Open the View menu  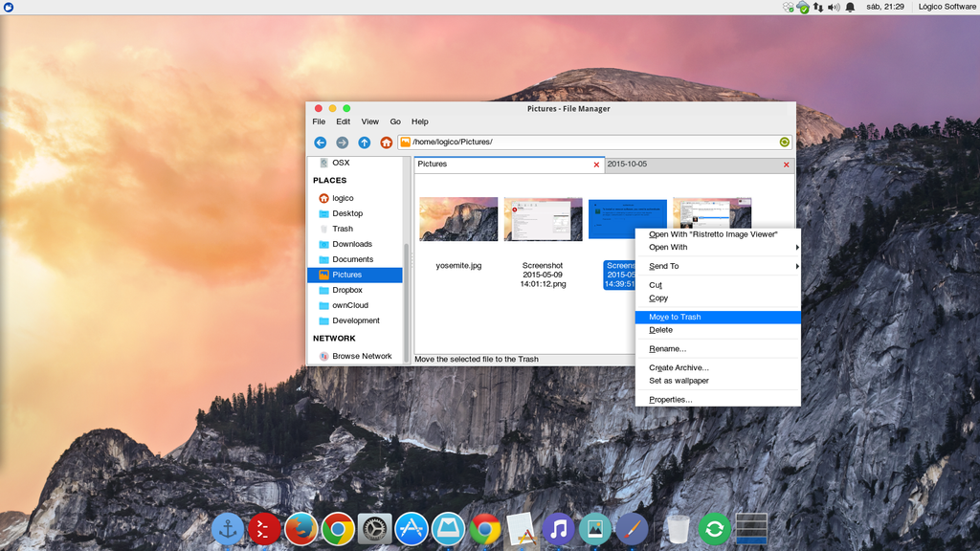click(x=370, y=121)
